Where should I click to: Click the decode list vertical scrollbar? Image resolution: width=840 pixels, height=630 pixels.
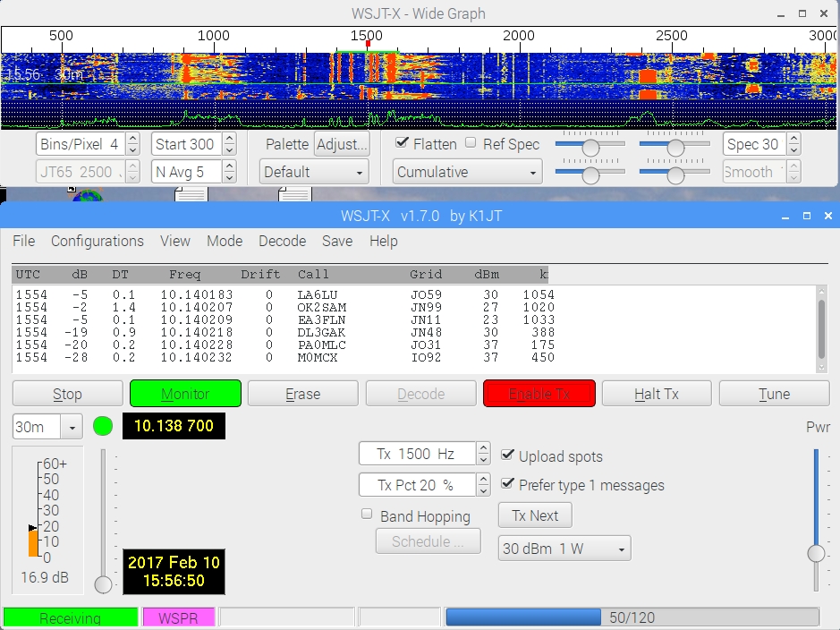click(x=821, y=329)
